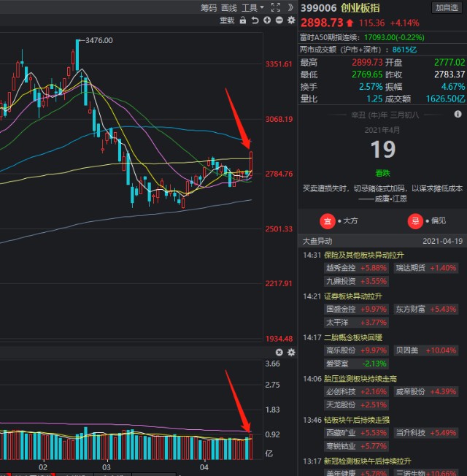Click the info icon beside lunar date
467x476 pixels.
tap(458, 114)
